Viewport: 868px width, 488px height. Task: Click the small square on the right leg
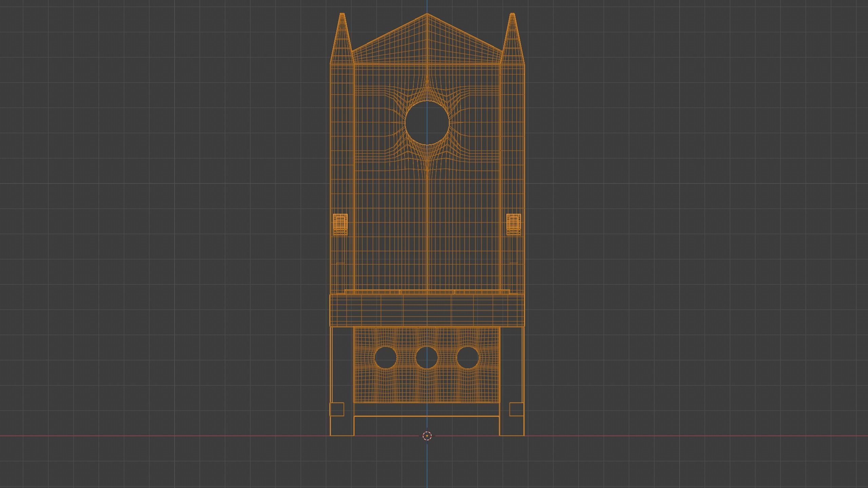(516, 409)
